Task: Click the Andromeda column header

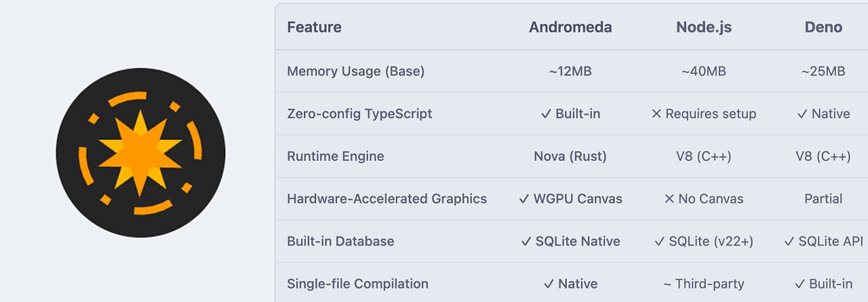Action: point(570,27)
